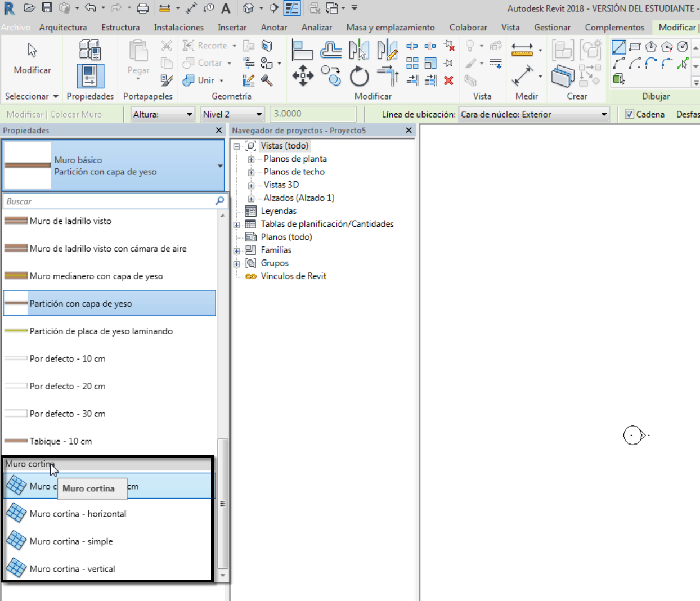Switch to the Arquitectura ribbon tab
700x601 pixels.
(x=63, y=27)
